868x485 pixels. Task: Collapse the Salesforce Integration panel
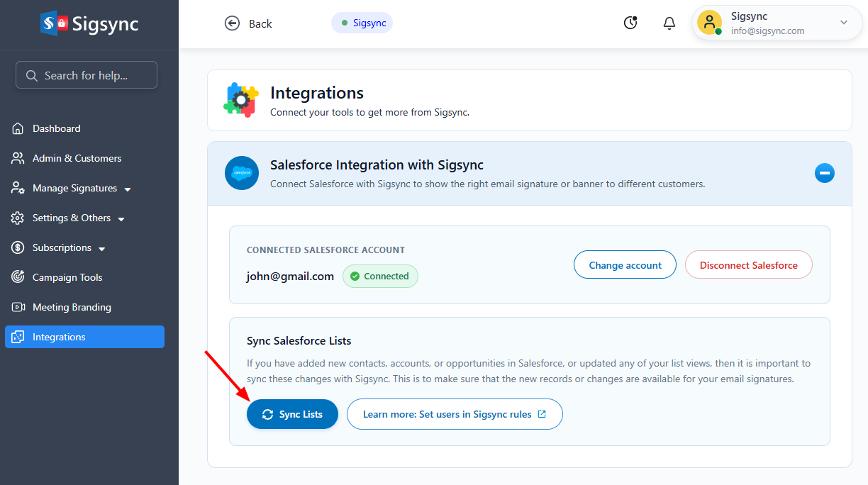[x=825, y=173]
